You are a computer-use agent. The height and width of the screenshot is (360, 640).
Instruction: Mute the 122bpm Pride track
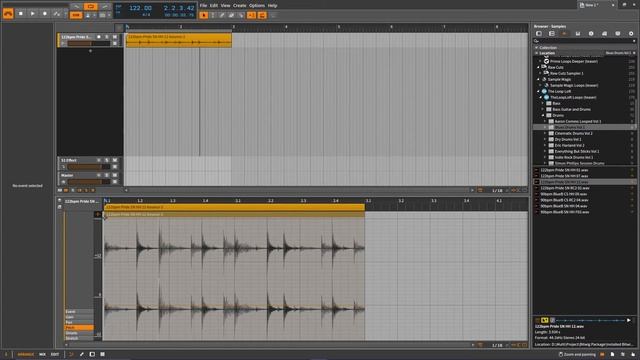pos(115,37)
